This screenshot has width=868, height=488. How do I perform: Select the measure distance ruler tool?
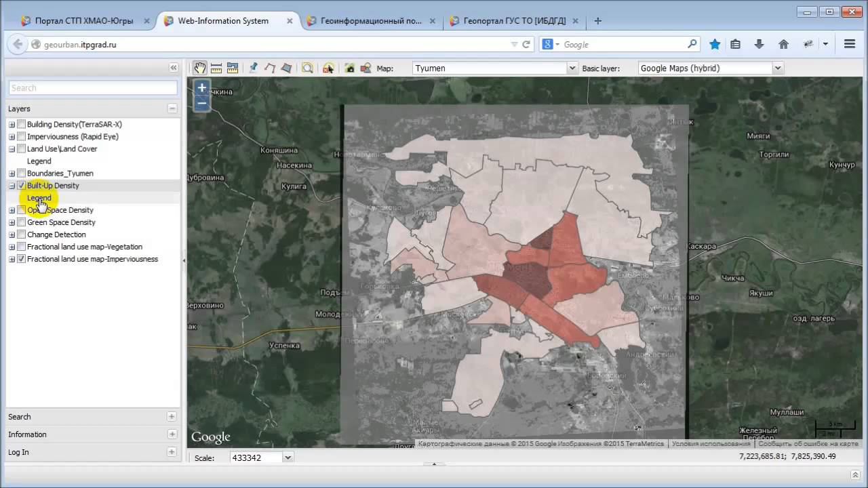216,68
